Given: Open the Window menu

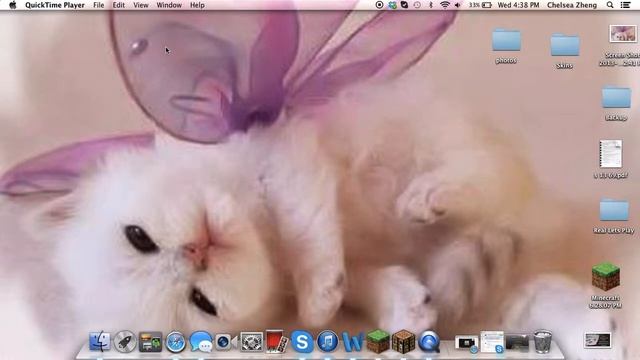Looking at the screenshot, I should click(x=169, y=5).
